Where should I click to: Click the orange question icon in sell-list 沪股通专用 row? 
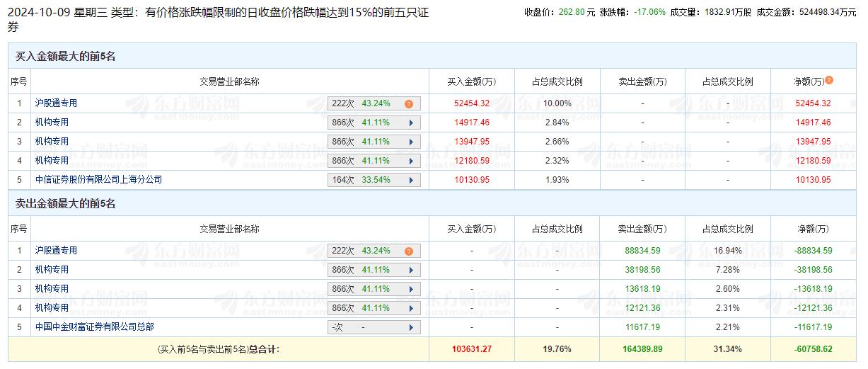point(408,251)
